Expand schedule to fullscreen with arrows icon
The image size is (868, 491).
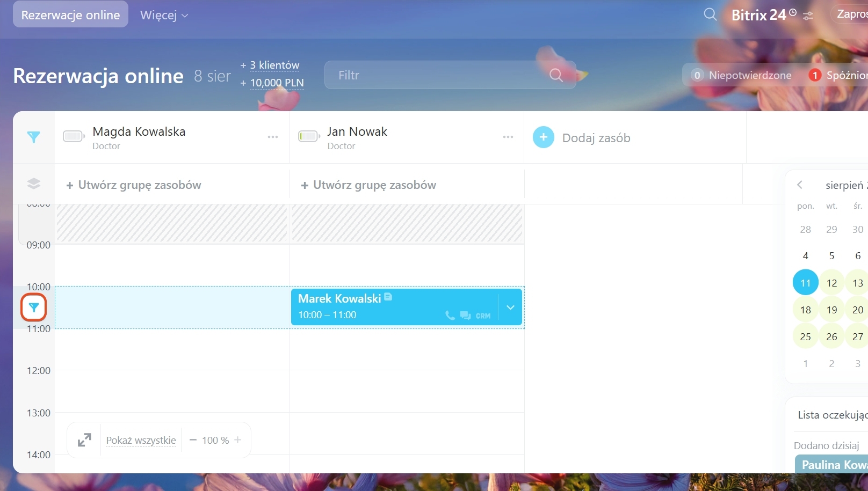84,440
